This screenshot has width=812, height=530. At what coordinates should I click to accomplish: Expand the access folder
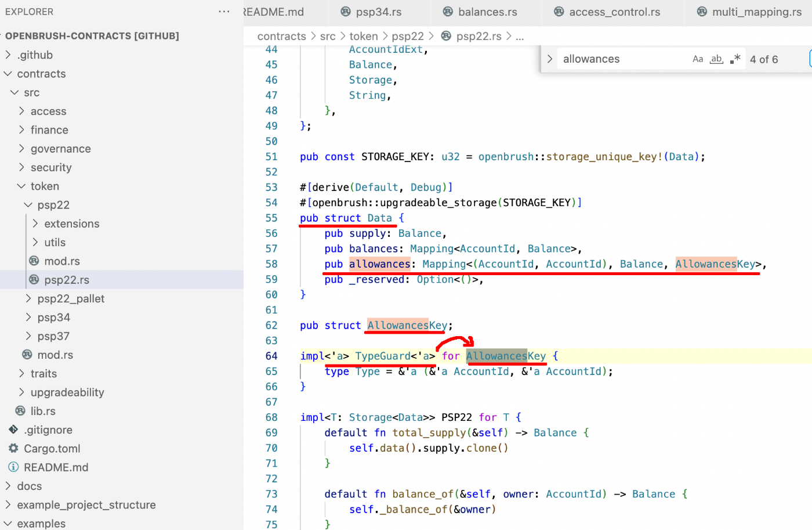click(x=21, y=111)
